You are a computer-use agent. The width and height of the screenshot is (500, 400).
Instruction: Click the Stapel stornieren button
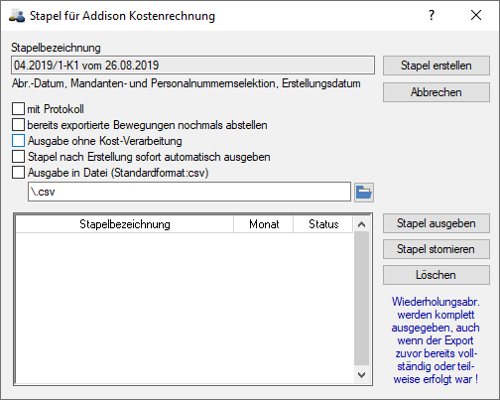pos(436,249)
